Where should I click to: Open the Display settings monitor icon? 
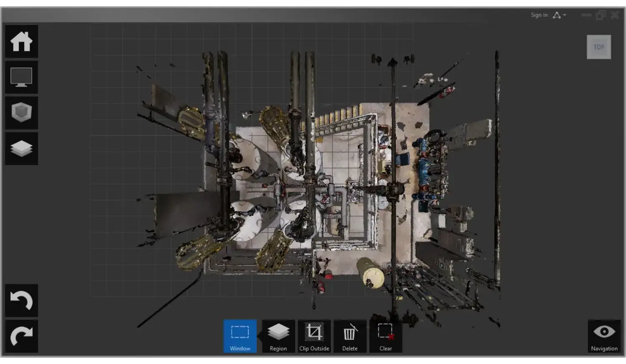coord(21,78)
